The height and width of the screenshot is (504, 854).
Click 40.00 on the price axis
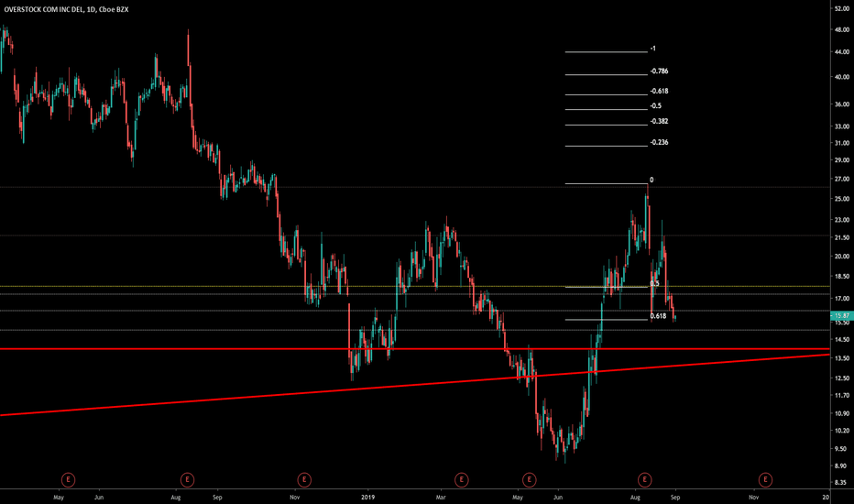842,77
